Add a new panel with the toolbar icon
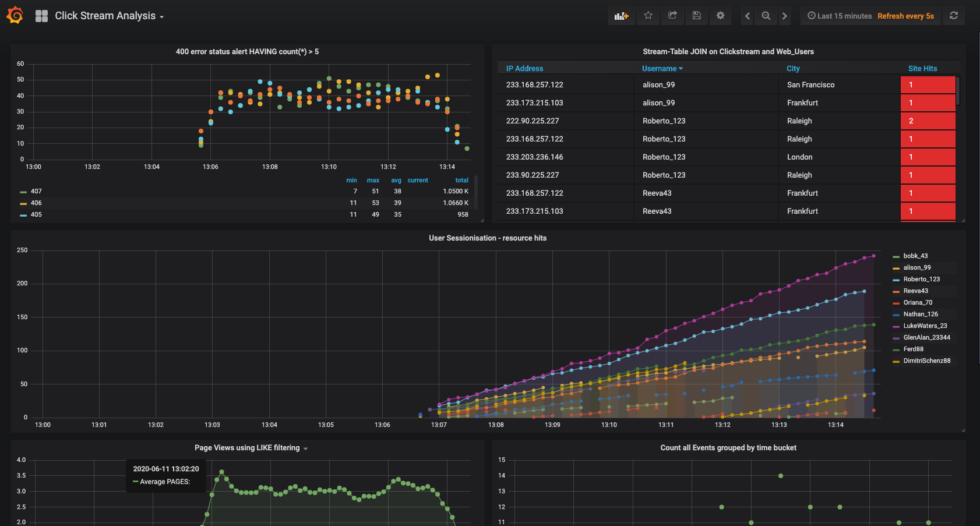Screen dimensions: 980x526 tap(621, 16)
